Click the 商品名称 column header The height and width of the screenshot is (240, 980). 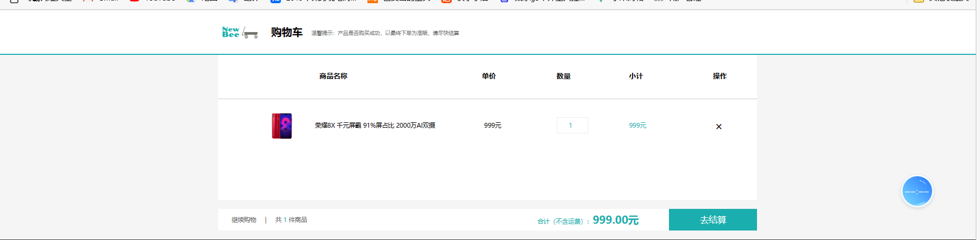pyautogui.click(x=333, y=76)
